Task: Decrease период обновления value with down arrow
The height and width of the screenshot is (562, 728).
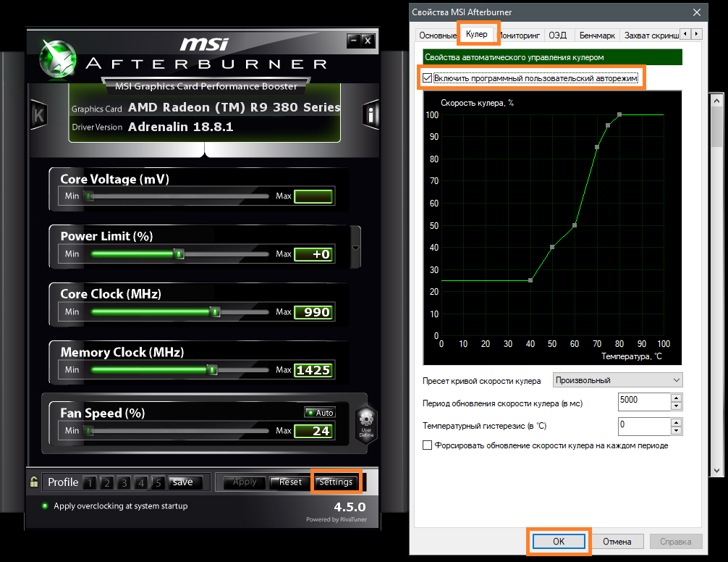Action: click(677, 406)
